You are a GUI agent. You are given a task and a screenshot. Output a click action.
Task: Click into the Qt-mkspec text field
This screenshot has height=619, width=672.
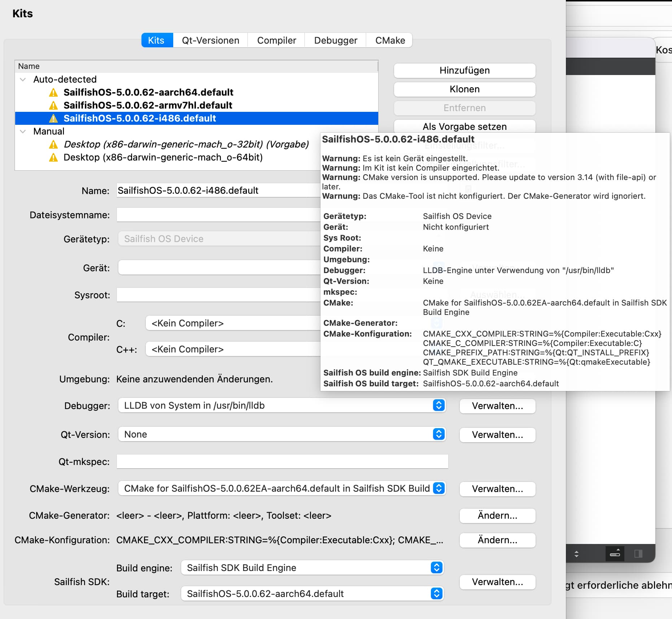click(x=282, y=462)
